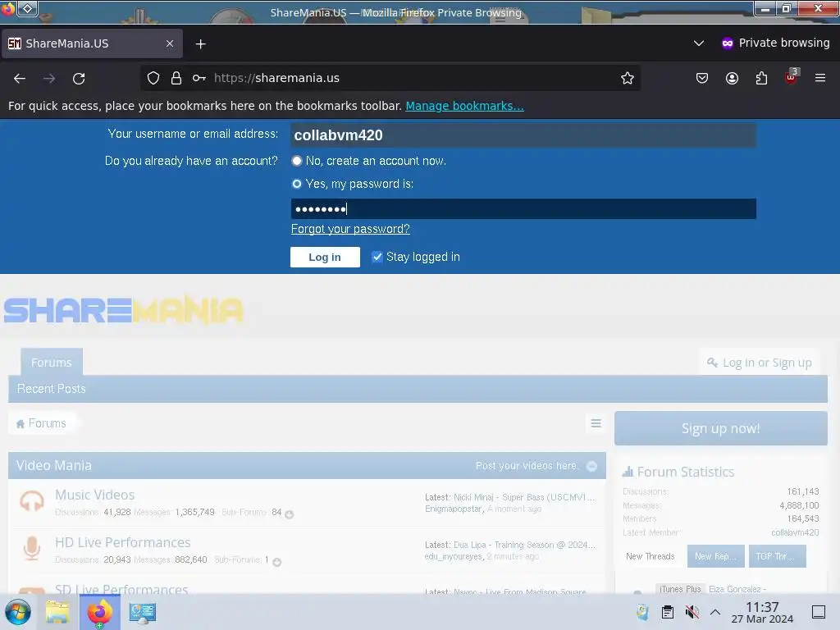Open the Music Videos forum
Screen dimensions: 840x630
click(x=95, y=495)
